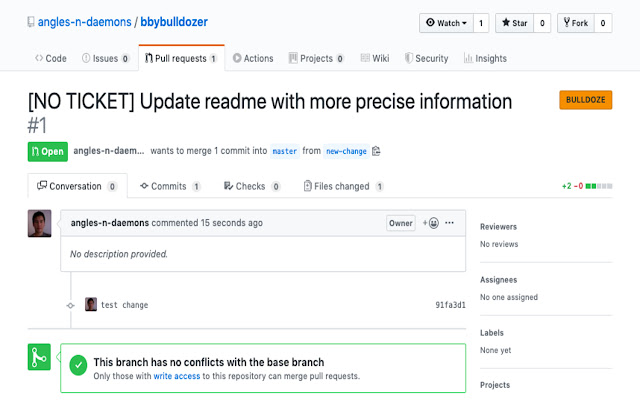Image resolution: width=640 pixels, height=400 pixels.
Task: Click the orange BULLDOZE button
Action: [x=586, y=100]
